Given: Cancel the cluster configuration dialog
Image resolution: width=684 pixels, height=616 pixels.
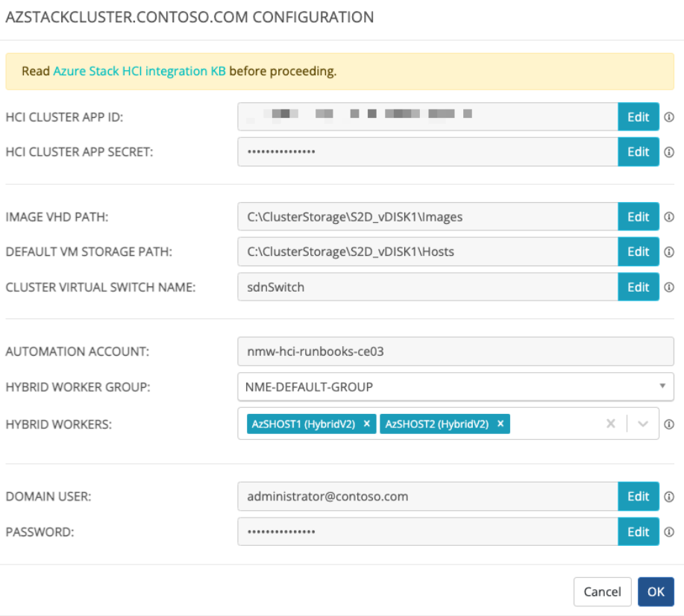Looking at the screenshot, I should coord(602,591).
